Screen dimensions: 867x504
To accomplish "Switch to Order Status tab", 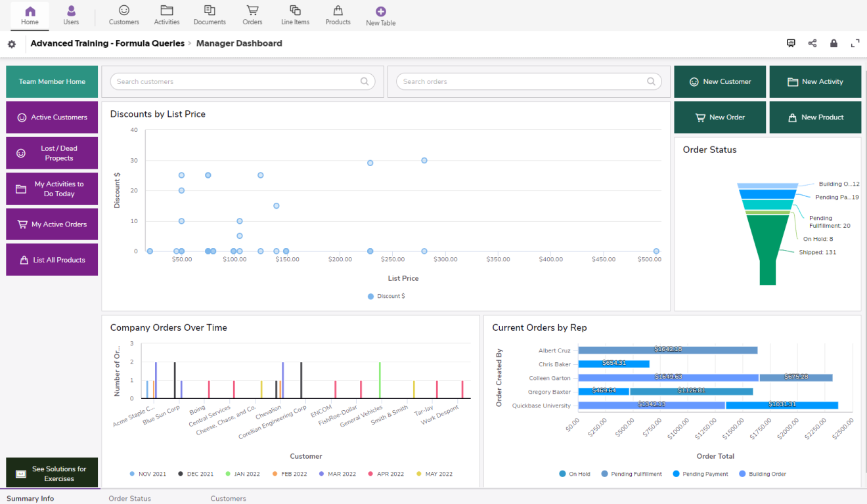I will coord(129,498).
